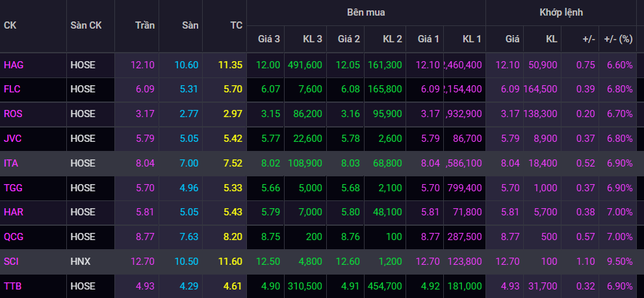Click HAG matched price 12.10
The width and height of the screenshot is (644, 298).
[x=507, y=64]
